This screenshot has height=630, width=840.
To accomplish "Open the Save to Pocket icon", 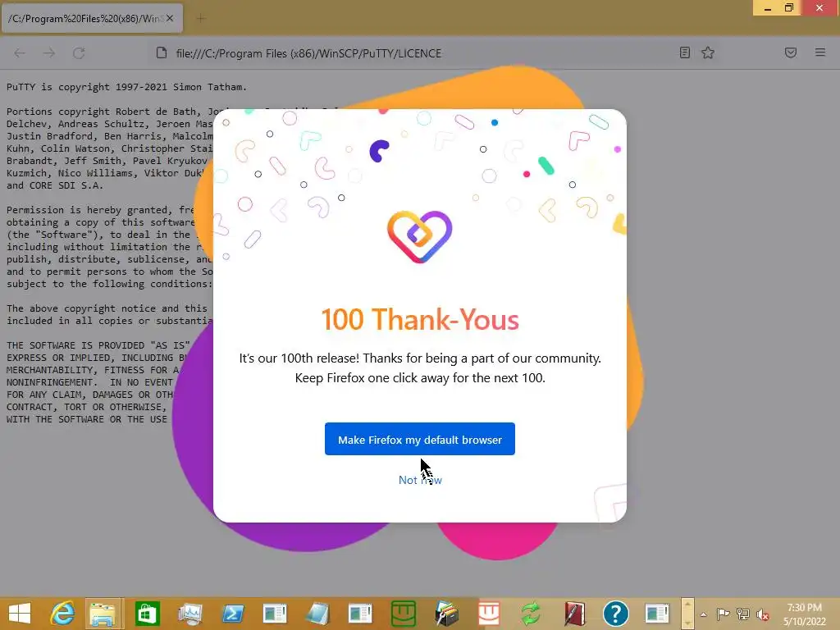I will click(x=791, y=52).
